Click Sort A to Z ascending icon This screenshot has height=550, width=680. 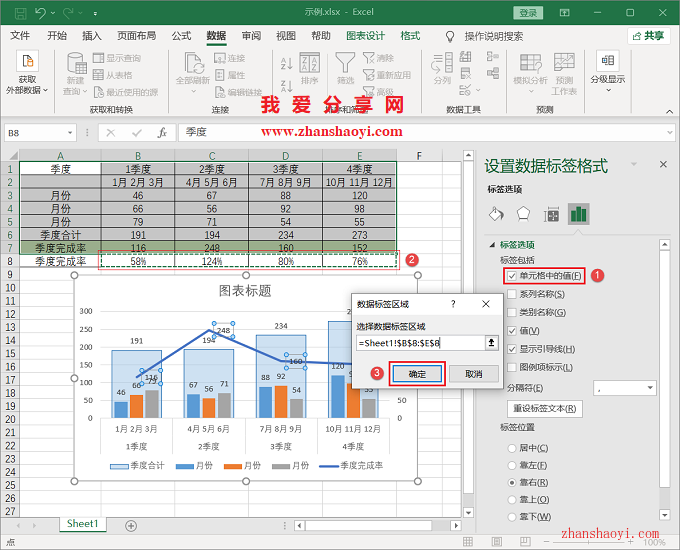(286, 64)
